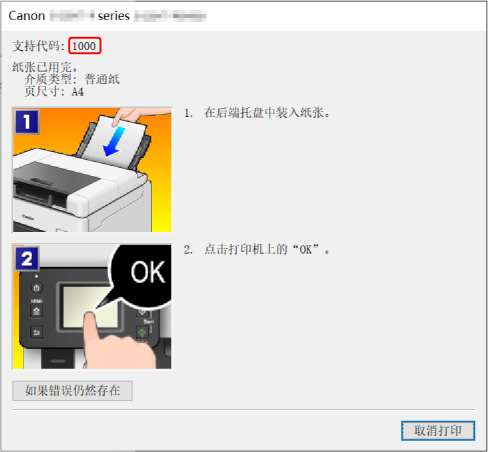Click the power button icon on printer panel
488x452 pixels.
point(36,288)
